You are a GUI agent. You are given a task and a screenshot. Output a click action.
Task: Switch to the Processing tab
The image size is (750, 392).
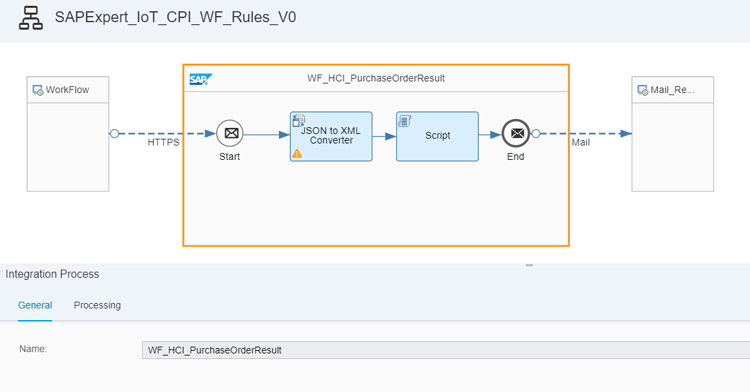(x=97, y=305)
